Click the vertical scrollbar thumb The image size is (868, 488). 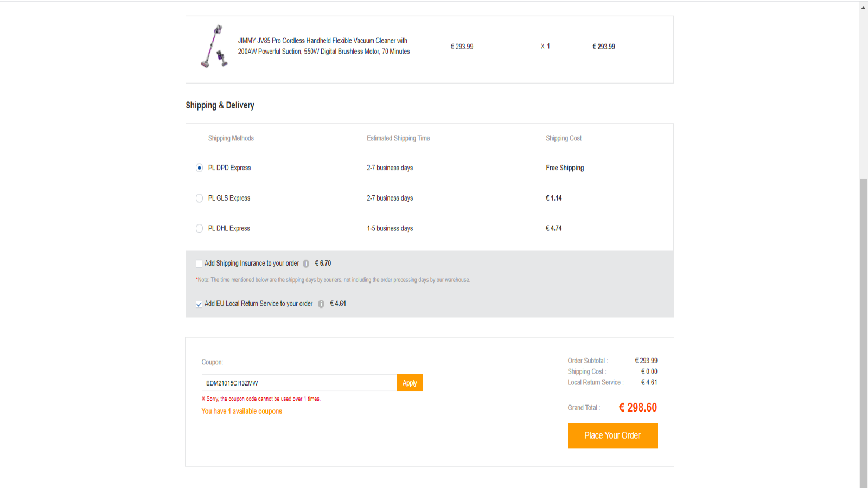tap(863, 331)
